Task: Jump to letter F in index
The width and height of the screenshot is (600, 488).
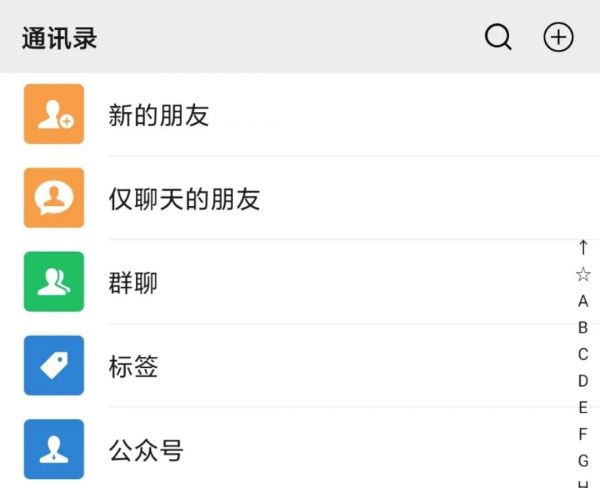Action: click(x=583, y=434)
